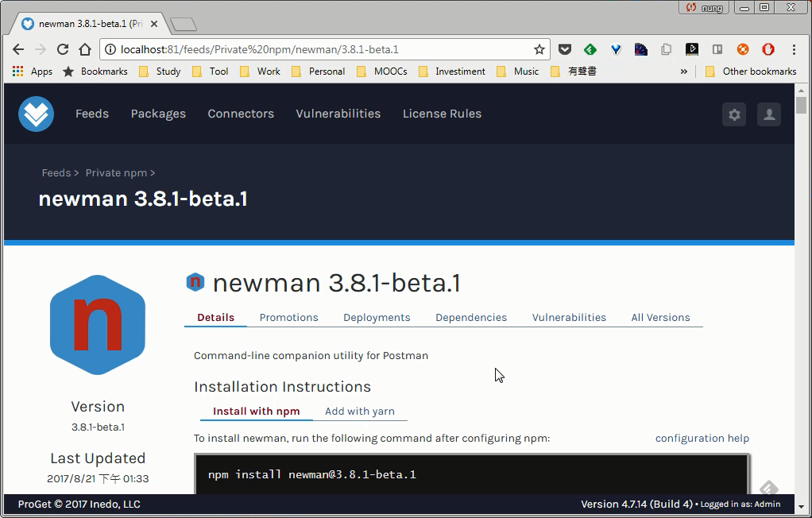
Task: Open Chrome's three-dot menu
Action: [x=794, y=49]
